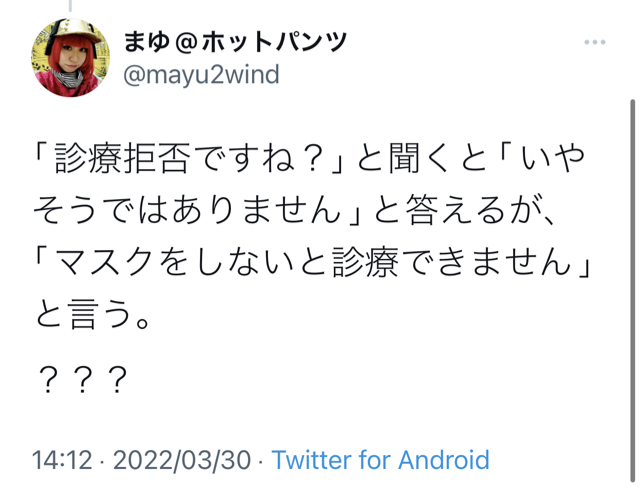Select the word Android in the source label
The image size is (640, 495).
pos(444,460)
